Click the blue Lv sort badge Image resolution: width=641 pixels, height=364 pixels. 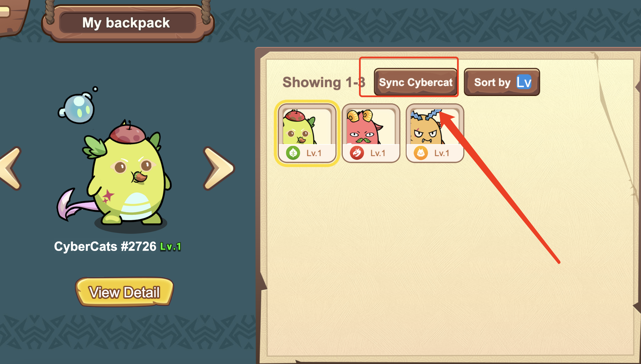[x=524, y=82]
